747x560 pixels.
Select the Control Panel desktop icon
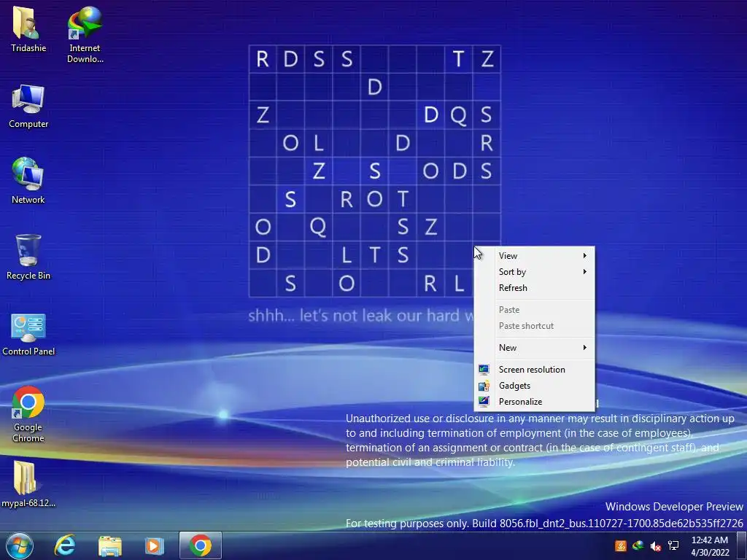tap(28, 334)
